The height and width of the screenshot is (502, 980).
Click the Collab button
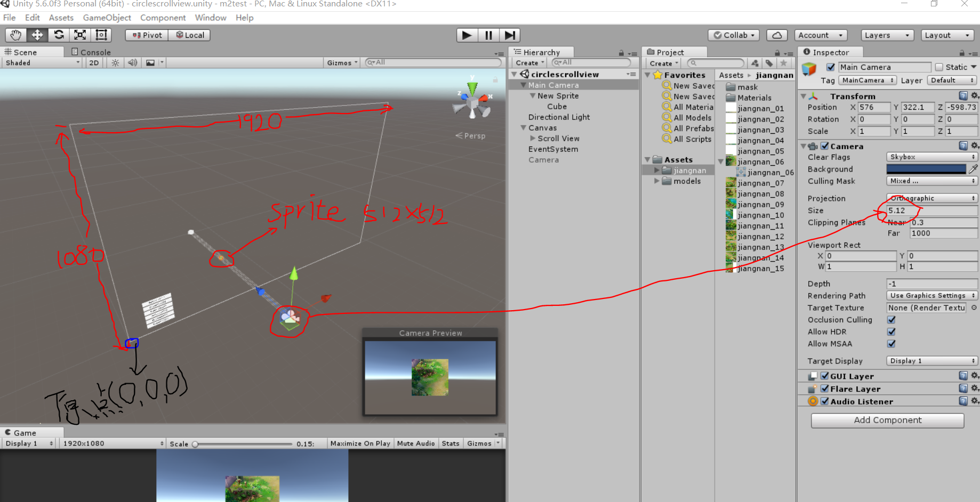pyautogui.click(x=733, y=35)
